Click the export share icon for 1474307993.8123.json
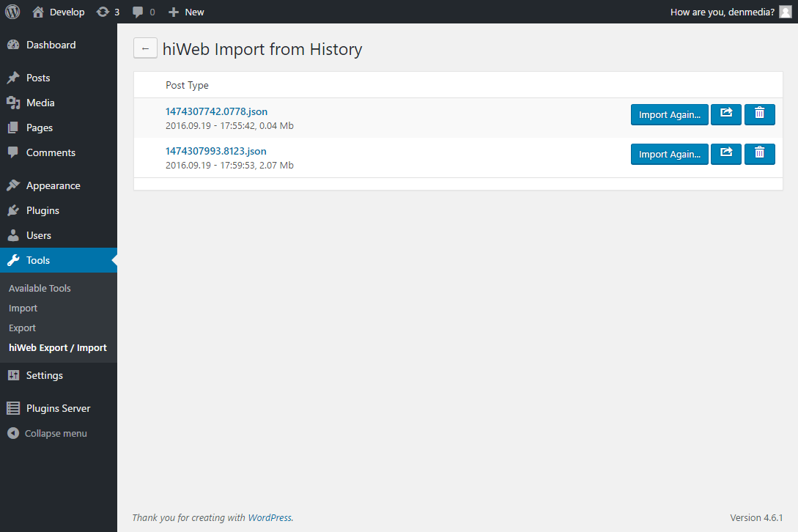The height and width of the screenshot is (532, 798). (x=726, y=155)
